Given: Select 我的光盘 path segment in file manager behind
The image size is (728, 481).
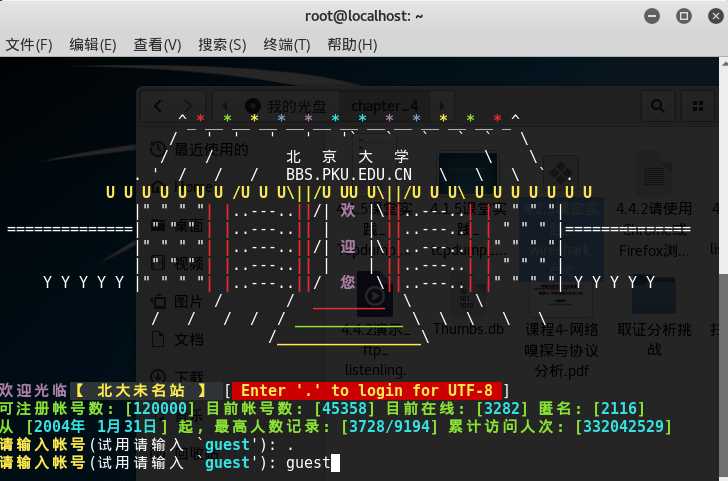Looking at the screenshot, I should coord(286,106).
